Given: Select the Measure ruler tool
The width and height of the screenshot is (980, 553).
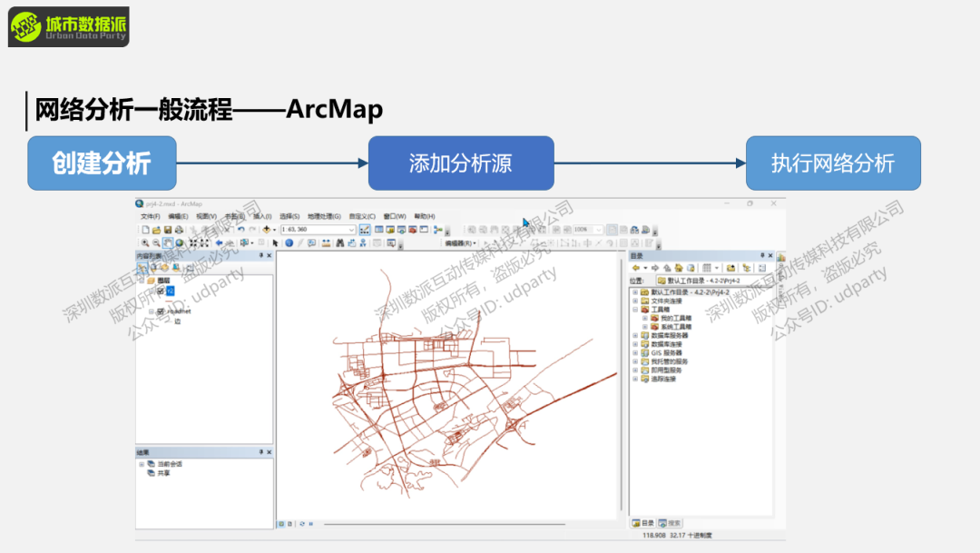Looking at the screenshot, I should (x=326, y=243).
